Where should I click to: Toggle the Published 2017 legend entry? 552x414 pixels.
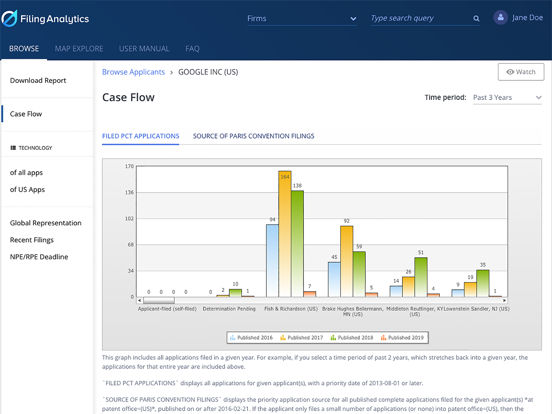click(301, 338)
